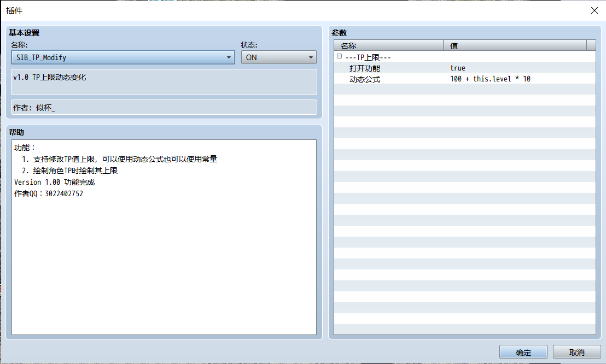Click the 取消 button
Viewport: 606px width, 364px height.
(576, 352)
